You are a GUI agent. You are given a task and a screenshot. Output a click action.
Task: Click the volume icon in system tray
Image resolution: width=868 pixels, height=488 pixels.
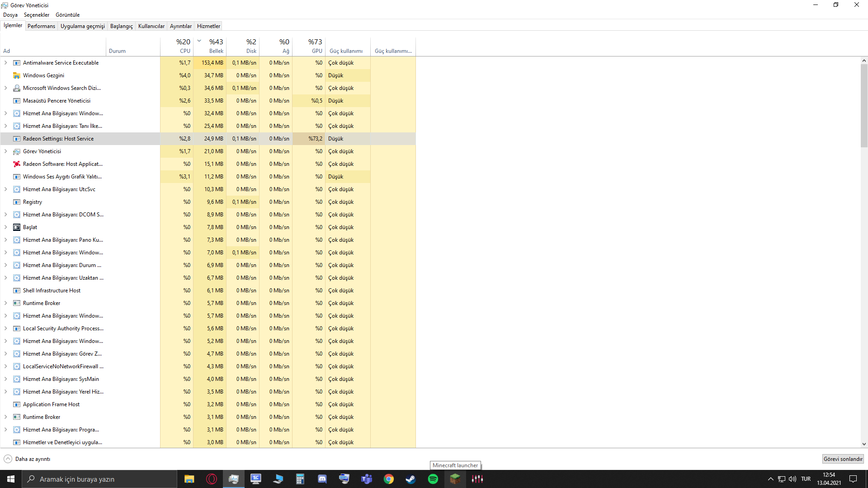click(x=793, y=479)
